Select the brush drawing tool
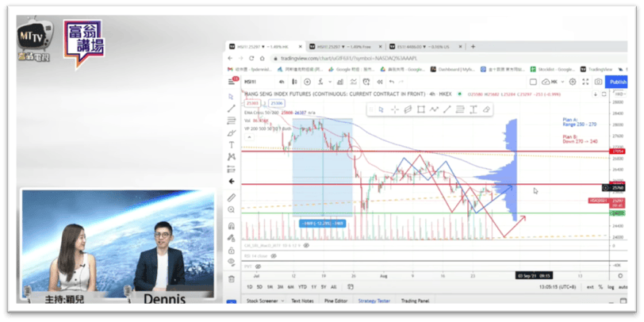The height and width of the screenshot is (322, 644). coord(232,133)
